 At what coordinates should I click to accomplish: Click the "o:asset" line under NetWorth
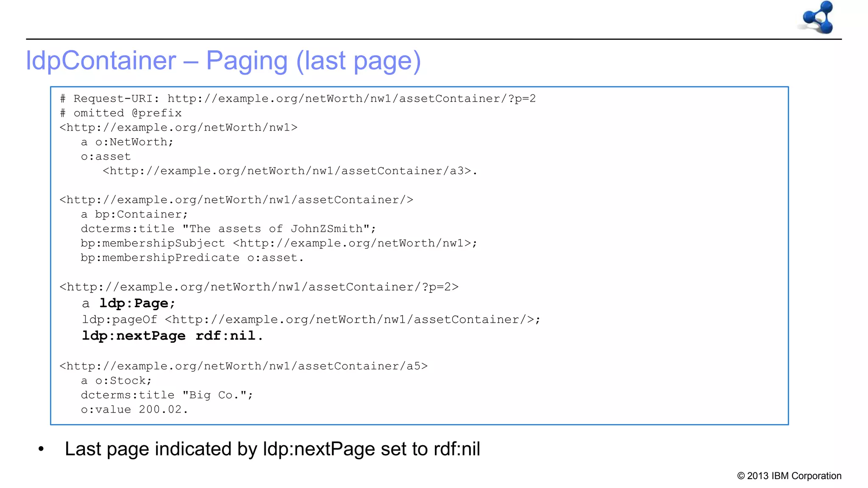[x=106, y=156]
